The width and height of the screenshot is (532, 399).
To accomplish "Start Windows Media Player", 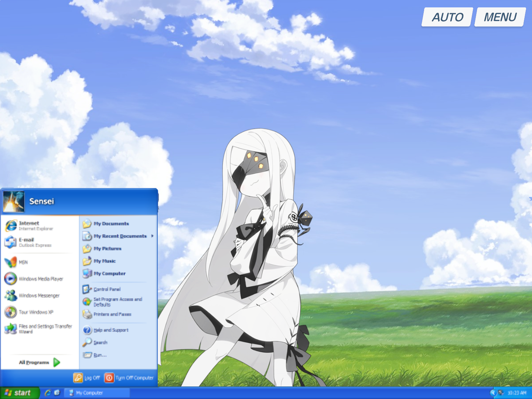I will click(x=40, y=279).
